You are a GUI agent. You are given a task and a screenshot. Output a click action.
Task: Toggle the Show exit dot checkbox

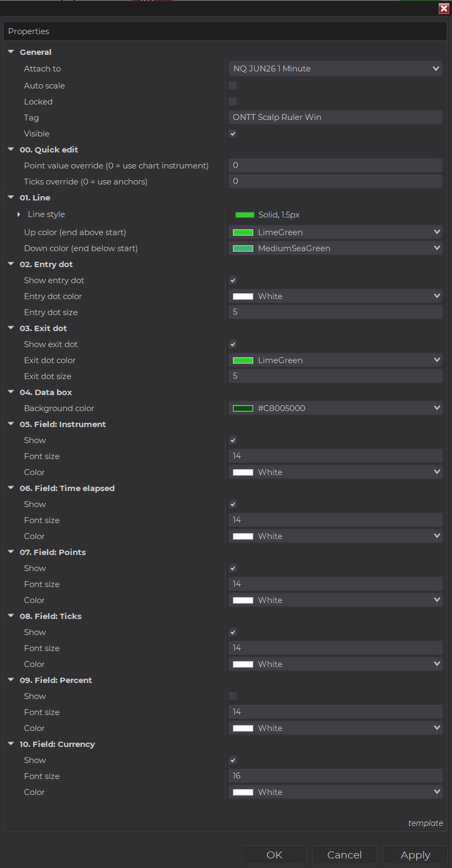pos(233,344)
